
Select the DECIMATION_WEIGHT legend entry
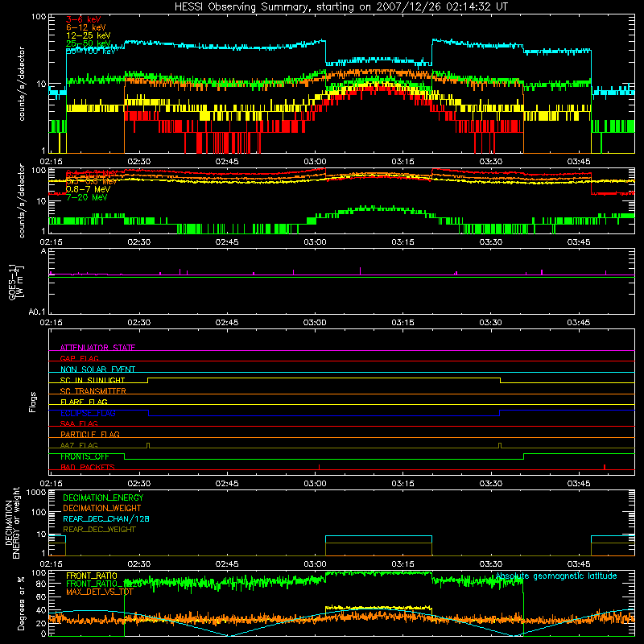102,508
